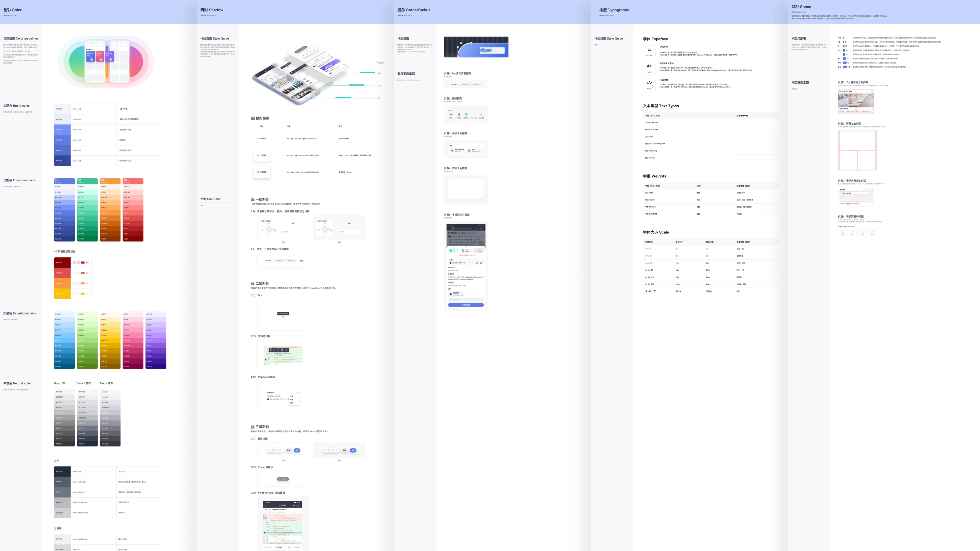980x551 pixels.
Task: Select the S3 三级阴影 sample card
Action: pos(261,172)
